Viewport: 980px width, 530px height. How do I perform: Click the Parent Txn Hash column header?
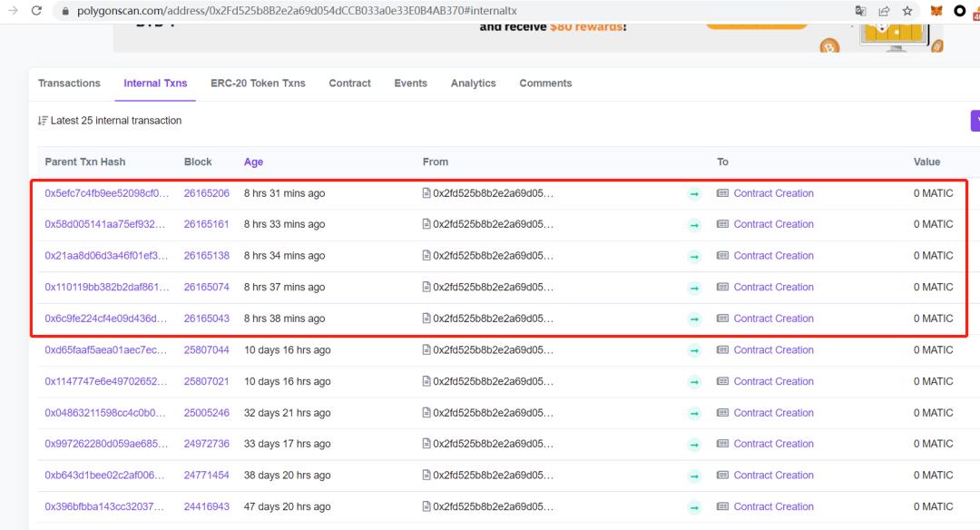click(85, 162)
